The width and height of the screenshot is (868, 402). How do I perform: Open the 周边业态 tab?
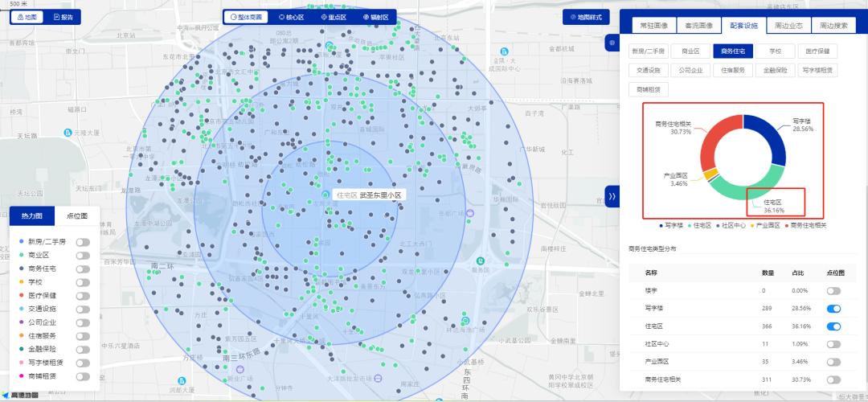click(789, 26)
